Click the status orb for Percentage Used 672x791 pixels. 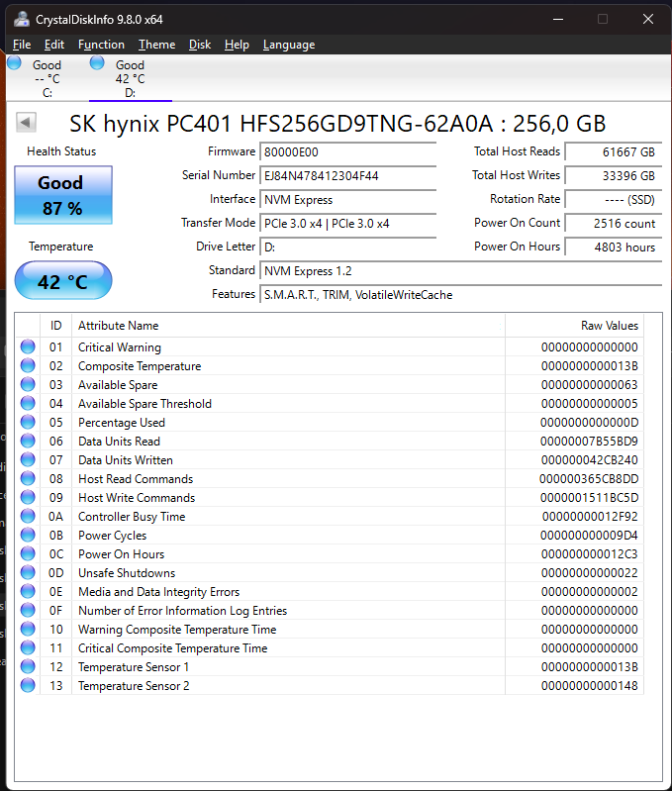[28, 422]
